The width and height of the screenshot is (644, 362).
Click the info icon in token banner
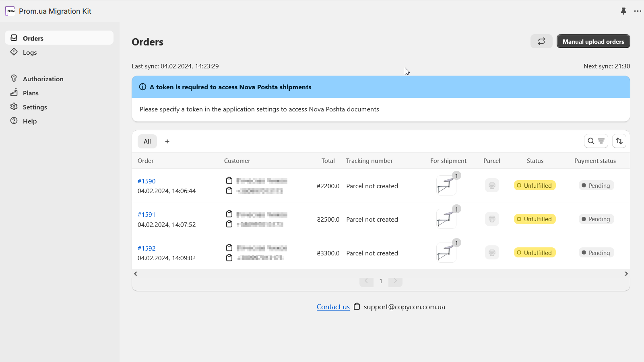(x=142, y=87)
